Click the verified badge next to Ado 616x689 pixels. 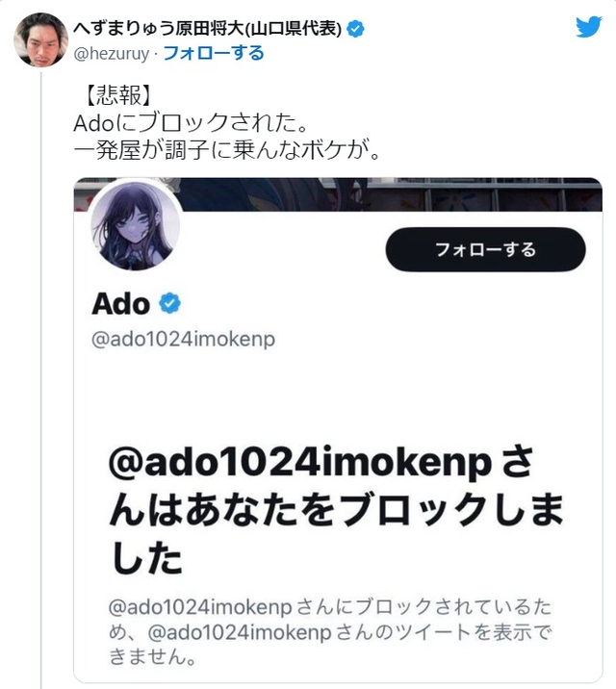pos(169,303)
